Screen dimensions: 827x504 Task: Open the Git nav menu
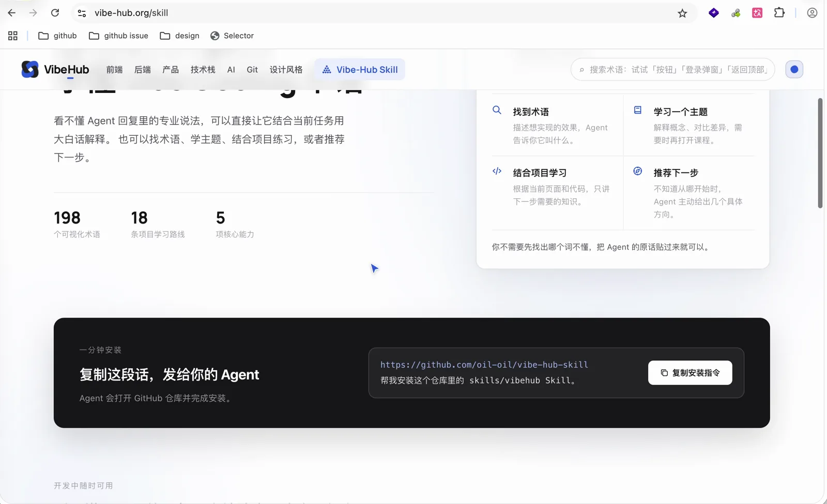click(252, 70)
